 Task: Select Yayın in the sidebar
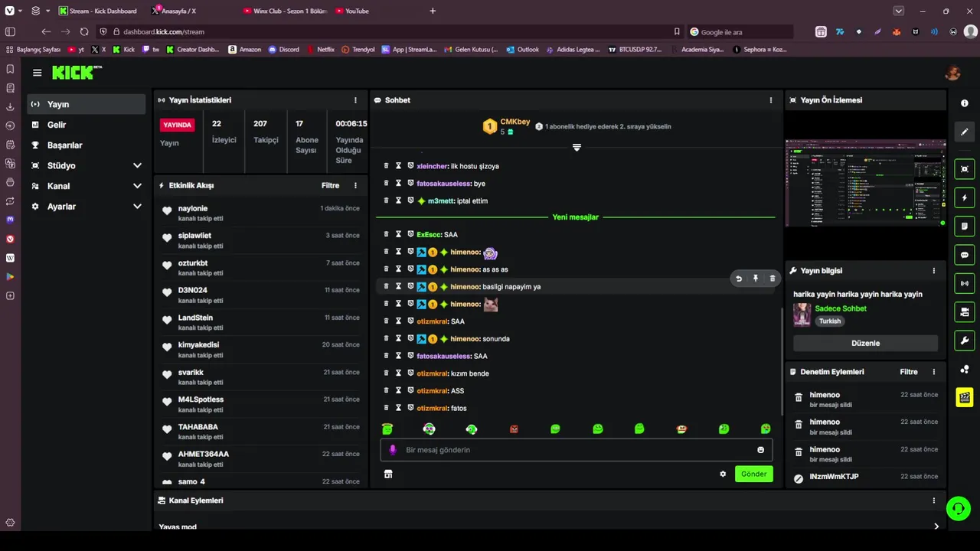[x=86, y=104]
